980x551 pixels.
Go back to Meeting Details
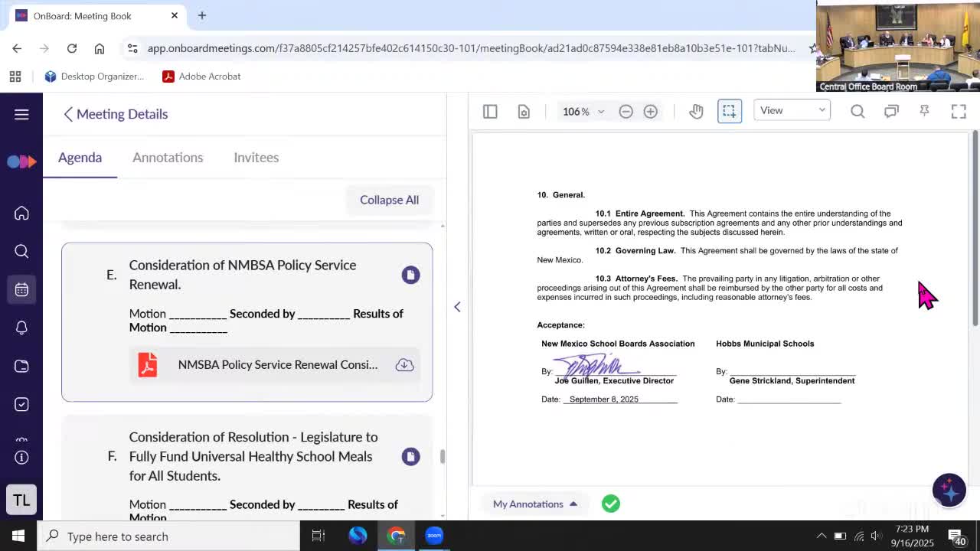click(x=116, y=114)
